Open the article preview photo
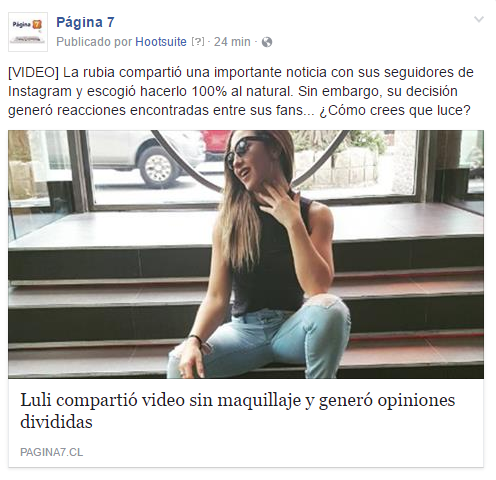 [246, 254]
